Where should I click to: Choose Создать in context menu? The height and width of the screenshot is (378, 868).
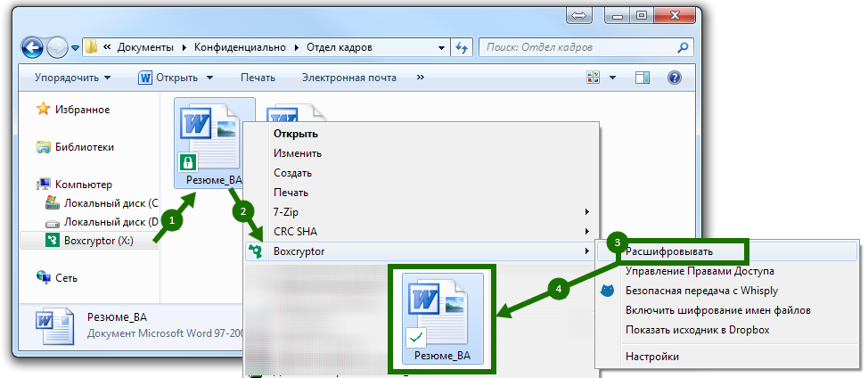pyautogui.click(x=422, y=173)
